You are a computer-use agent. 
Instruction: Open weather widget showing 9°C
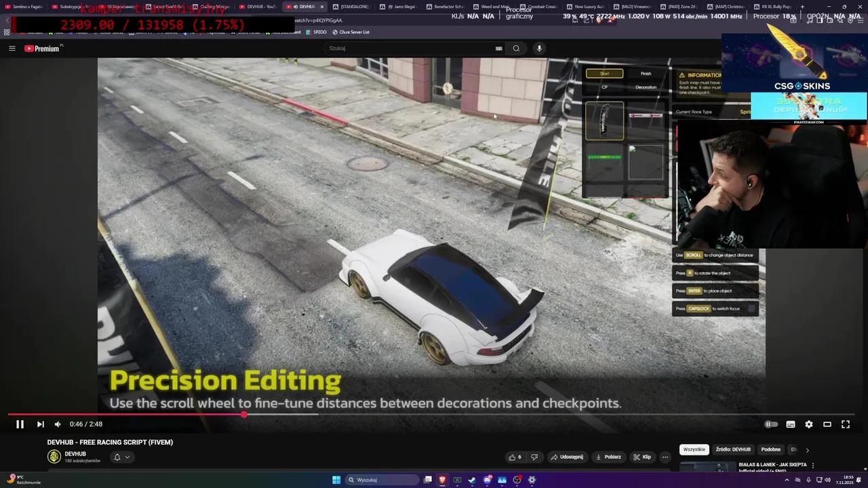point(24,479)
